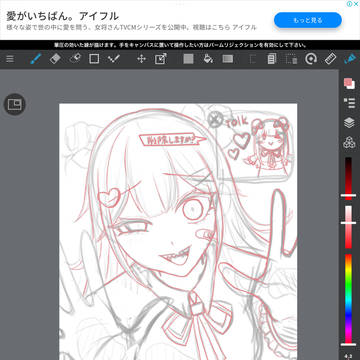Select the Bucket fill tool

[208, 59]
